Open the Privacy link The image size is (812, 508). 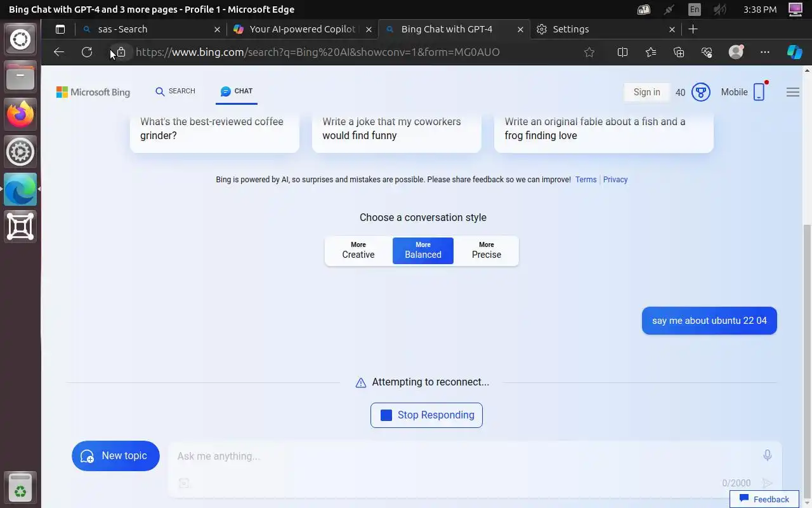[x=615, y=180]
